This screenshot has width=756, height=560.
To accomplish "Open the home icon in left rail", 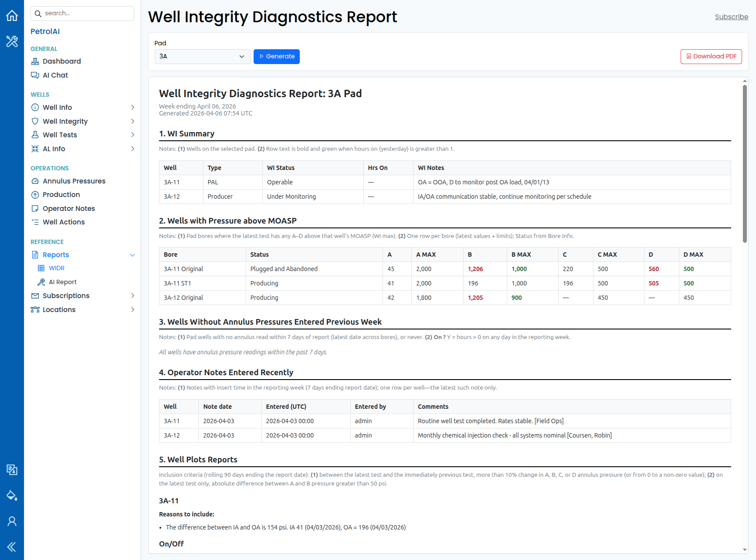I will tap(12, 16).
